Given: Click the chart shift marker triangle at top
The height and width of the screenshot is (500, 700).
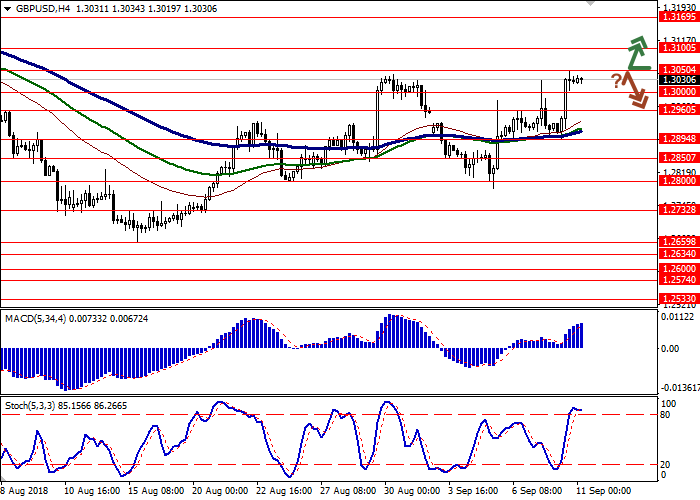Looking at the screenshot, I should (x=591, y=3).
